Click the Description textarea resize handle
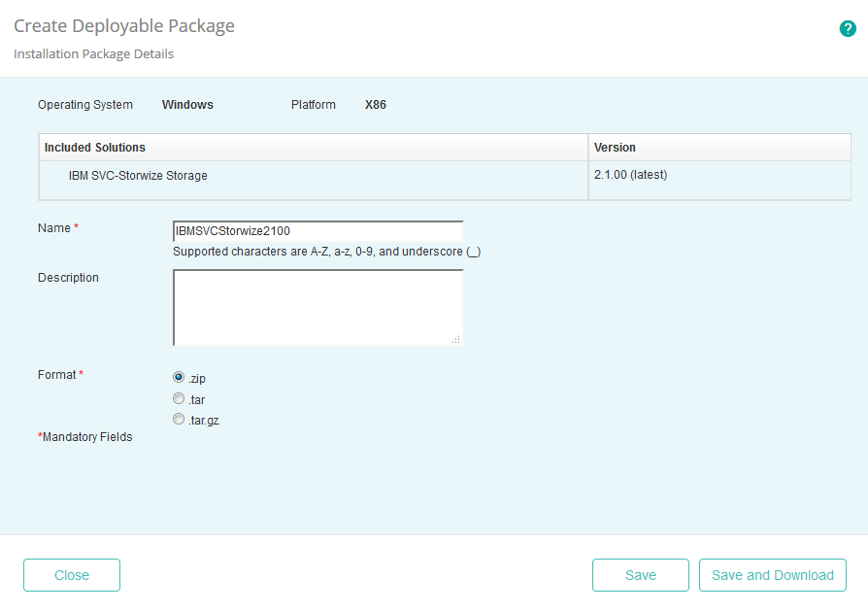868x612 pixels. [x=457, y=339]
